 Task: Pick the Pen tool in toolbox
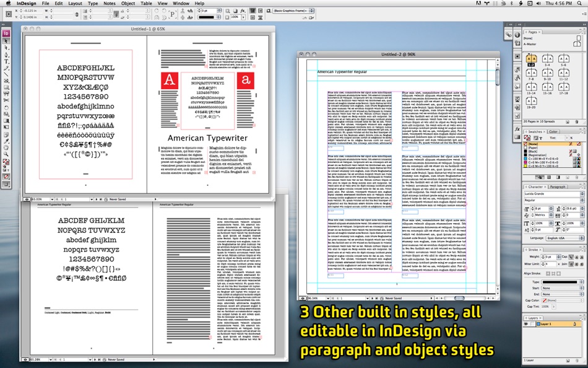[6, 55]
